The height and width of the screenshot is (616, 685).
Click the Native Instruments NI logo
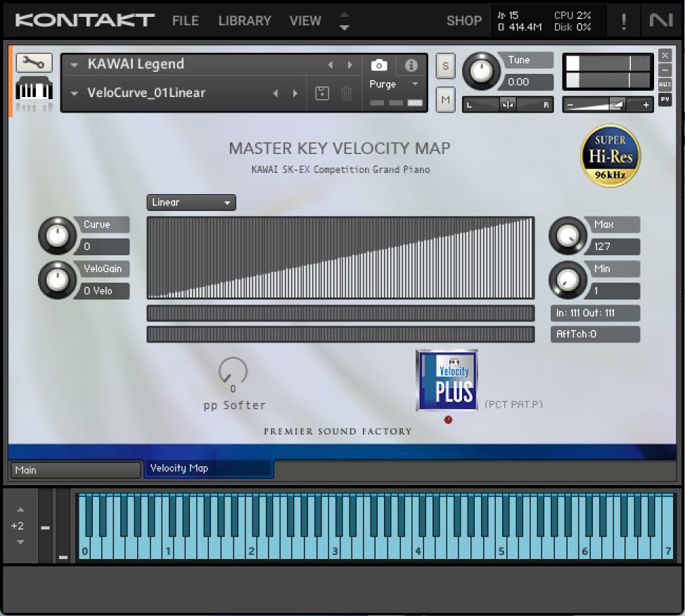coord(661,20)
